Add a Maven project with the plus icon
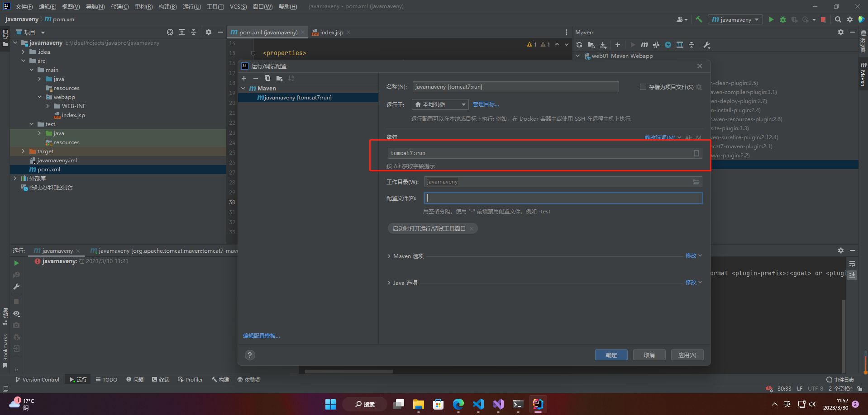The width and height of the screenshot is (868, 415). click(618, 45)
